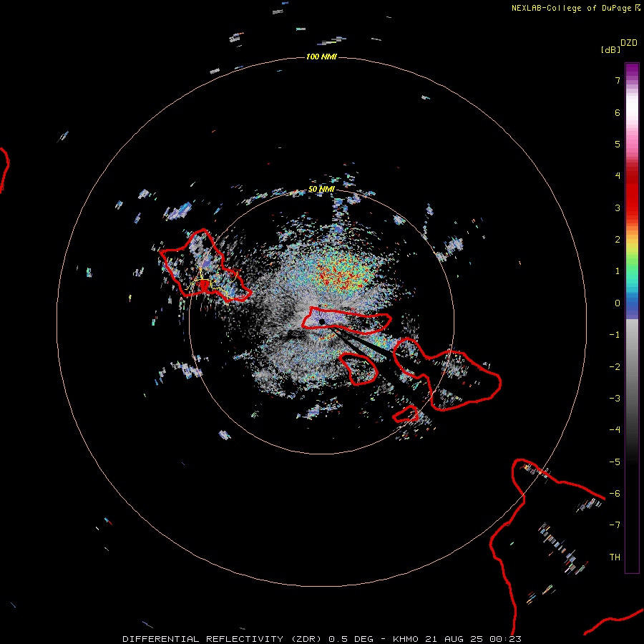
Task: Click the -7 dB value on color scale
Action: pos(615,525)
